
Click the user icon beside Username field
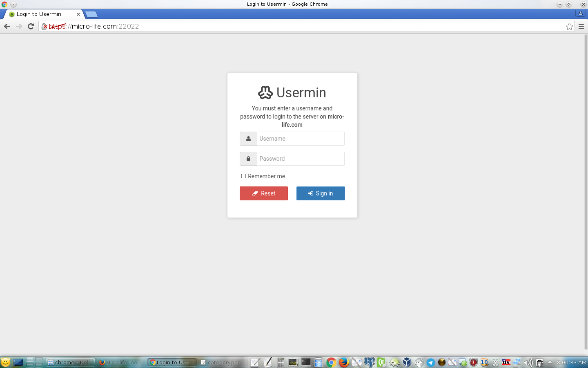pos(248,139)
